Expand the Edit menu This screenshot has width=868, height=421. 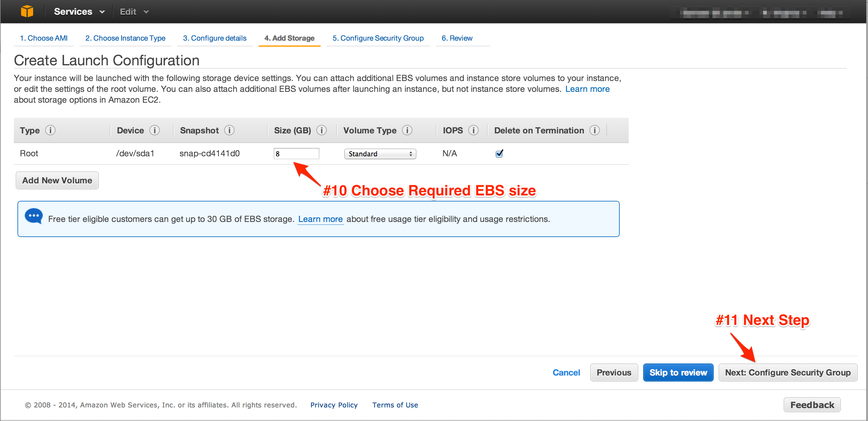[134, 12]
